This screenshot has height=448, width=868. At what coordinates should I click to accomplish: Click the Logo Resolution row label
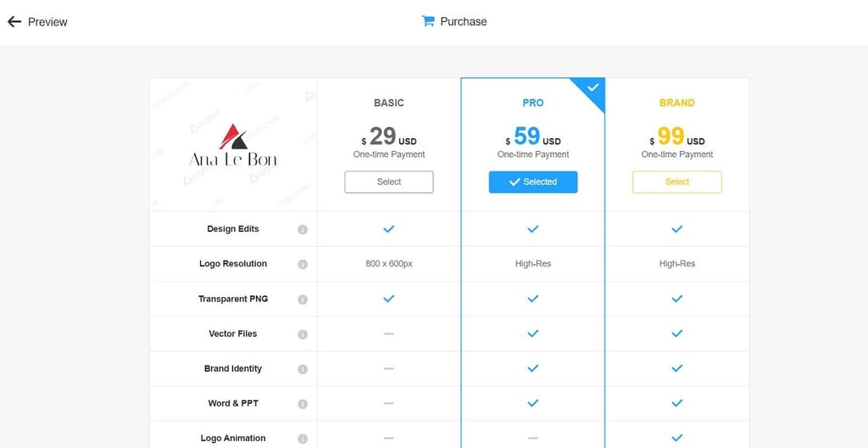[x=233, y=264]
